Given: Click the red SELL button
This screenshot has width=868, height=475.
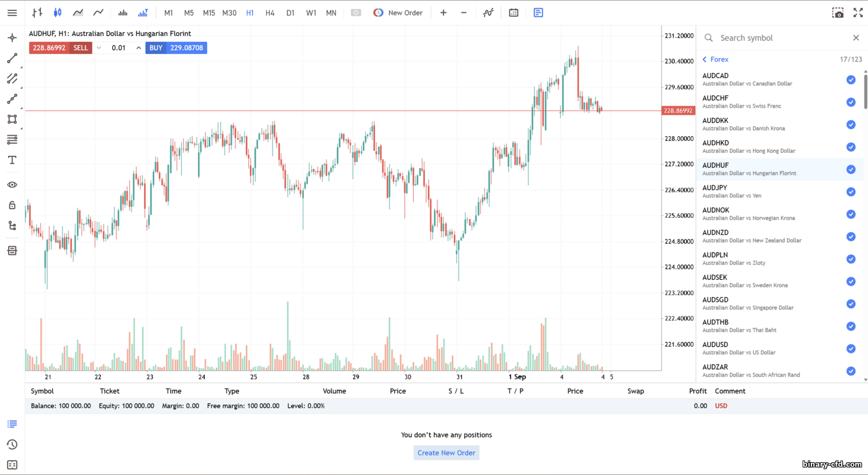Looking at the screenshot, I should (80, 48).
